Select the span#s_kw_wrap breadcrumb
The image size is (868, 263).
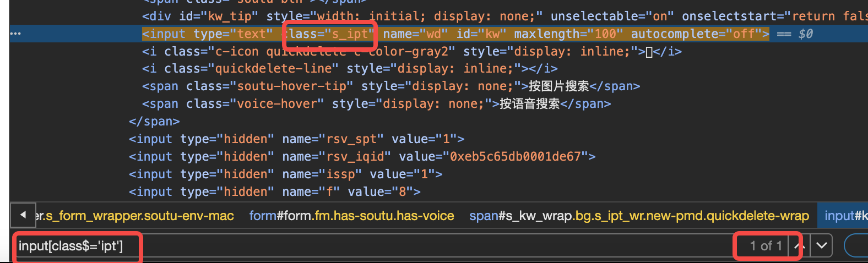639,216
